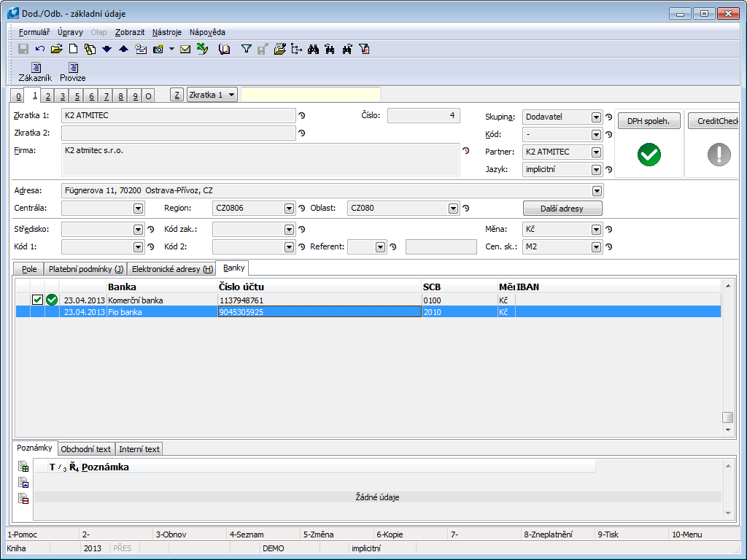747x560 pixels.
Task: Click the undo arrow toolbar icon
Action: 39,49
